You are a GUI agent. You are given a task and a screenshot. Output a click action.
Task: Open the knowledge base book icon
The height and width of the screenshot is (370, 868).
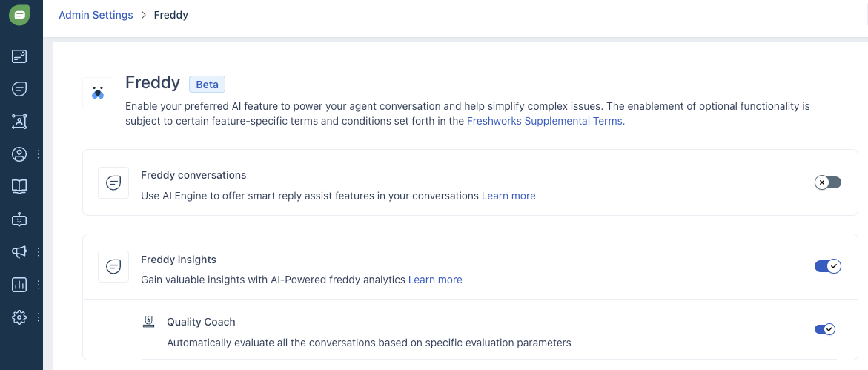tap(19, 187)
